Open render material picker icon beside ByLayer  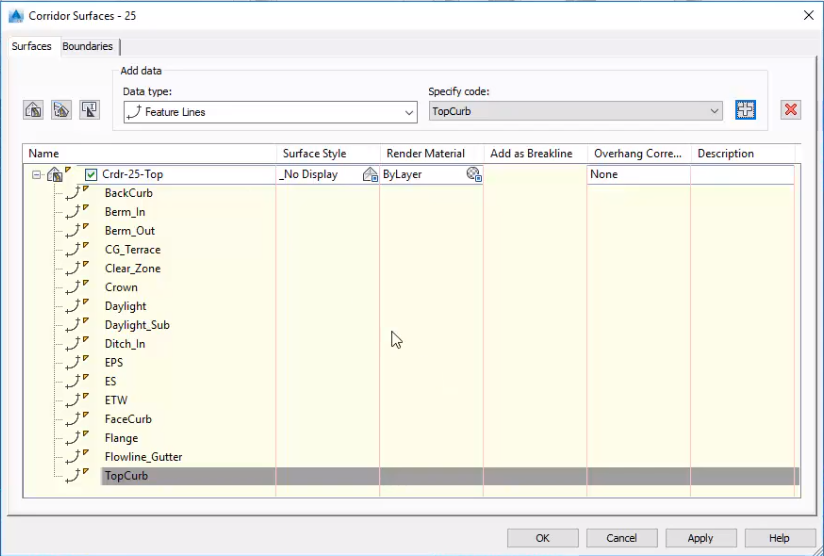[x=474, y=174]
